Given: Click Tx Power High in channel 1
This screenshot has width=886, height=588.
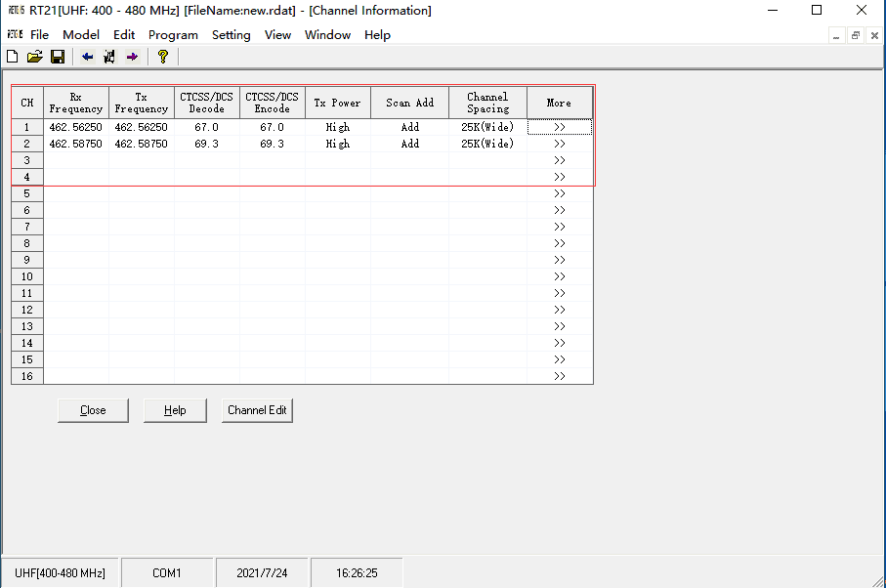Looking at the screenshot, I should [338, 127].
